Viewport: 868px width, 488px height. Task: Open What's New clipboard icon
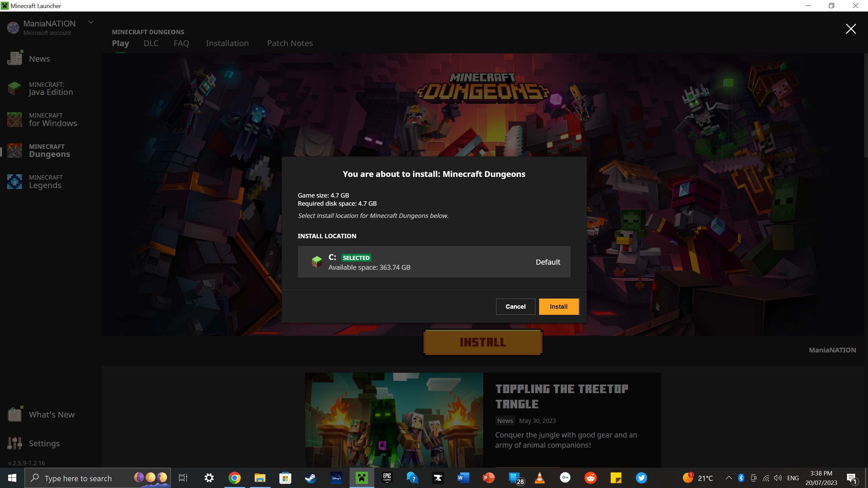pyautogui.click(x=15, y=414)
